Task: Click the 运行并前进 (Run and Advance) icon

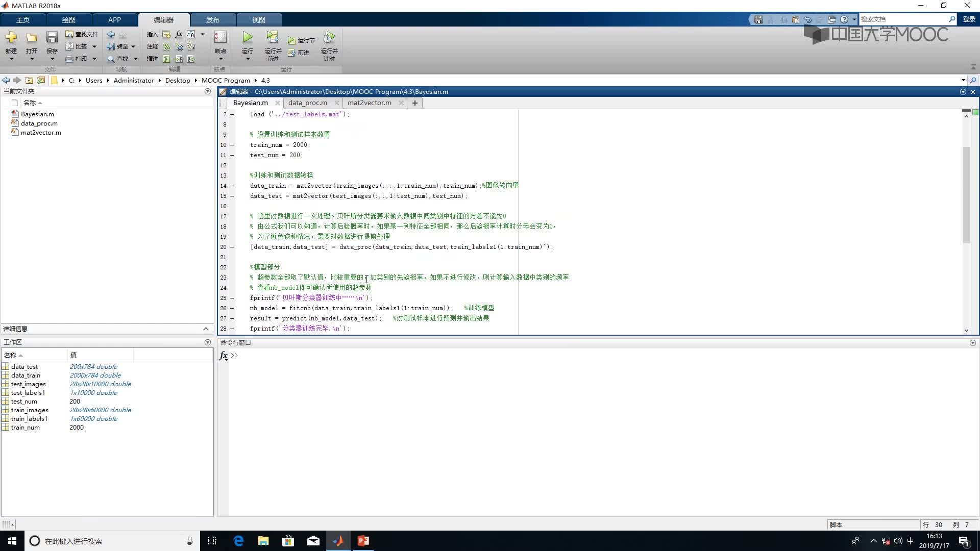Action: coord(273,37)
